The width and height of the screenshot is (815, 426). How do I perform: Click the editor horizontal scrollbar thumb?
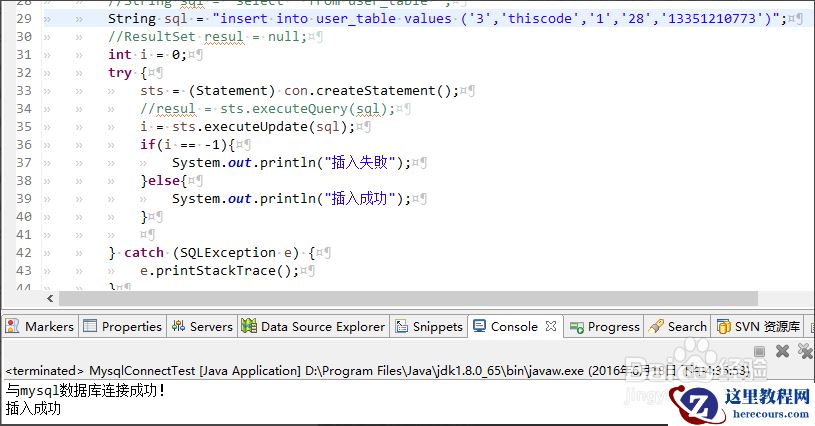pos(408,298)
